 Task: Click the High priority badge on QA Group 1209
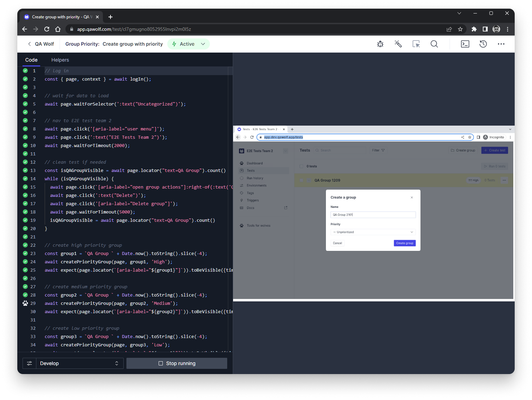473,180
